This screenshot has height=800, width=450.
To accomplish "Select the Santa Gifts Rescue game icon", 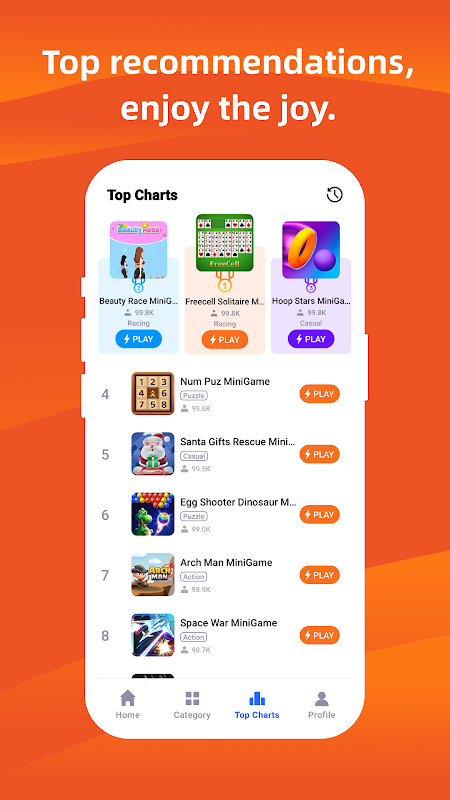I will 153,454.
